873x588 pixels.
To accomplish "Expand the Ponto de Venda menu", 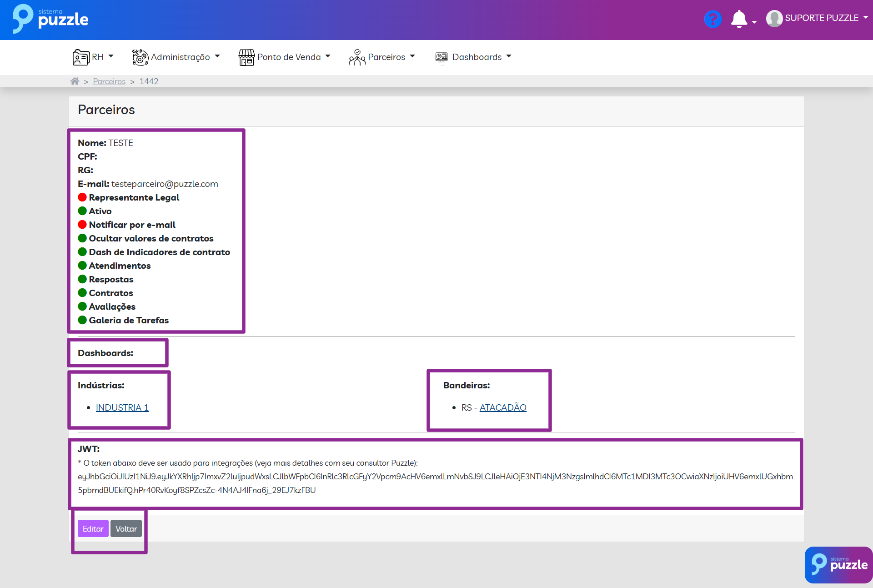I will 284,57.
